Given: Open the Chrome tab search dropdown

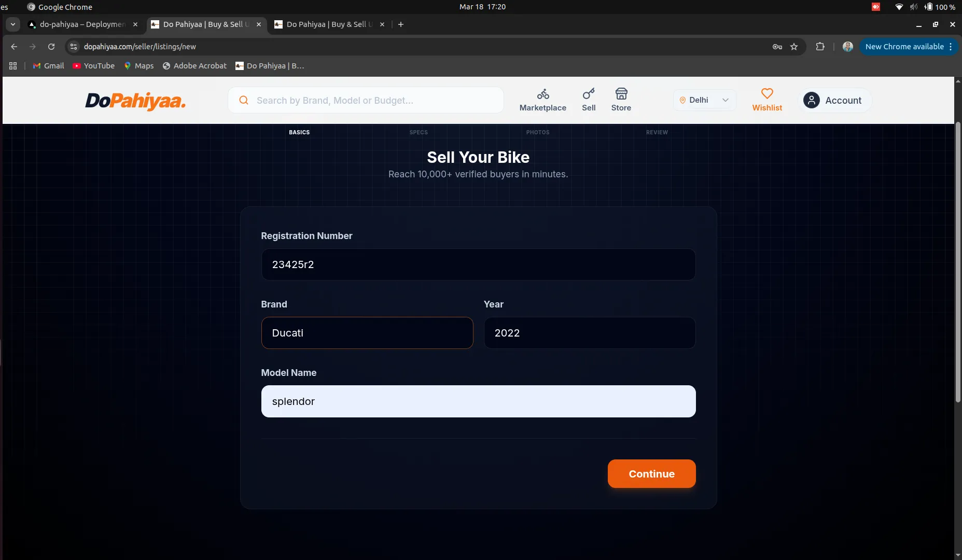Looking at the screenshot, I should point(13,24).
